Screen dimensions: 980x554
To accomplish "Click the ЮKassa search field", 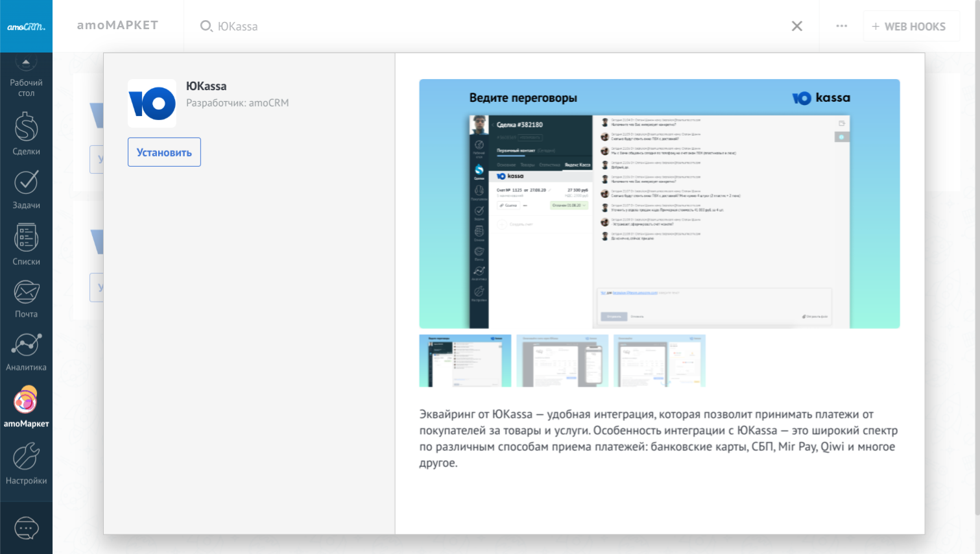I will (x=454, y=27).
